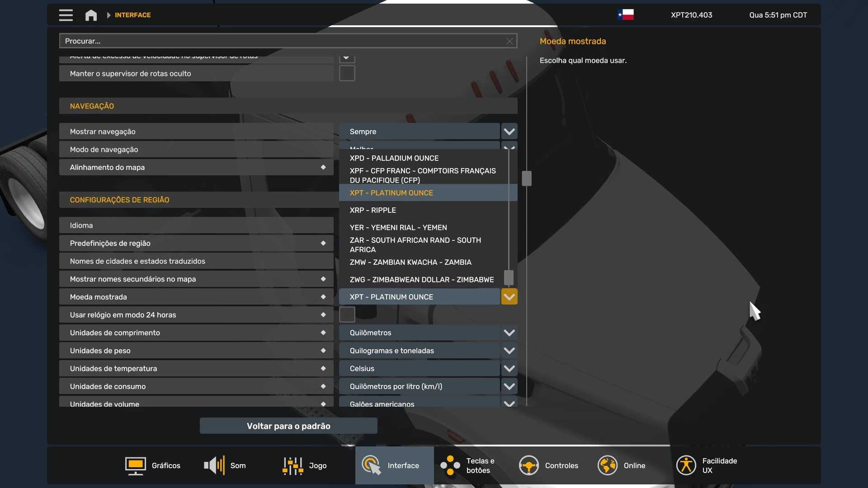Click Voltar para o padrão button
868x488 pixels.
pos(288,426)
